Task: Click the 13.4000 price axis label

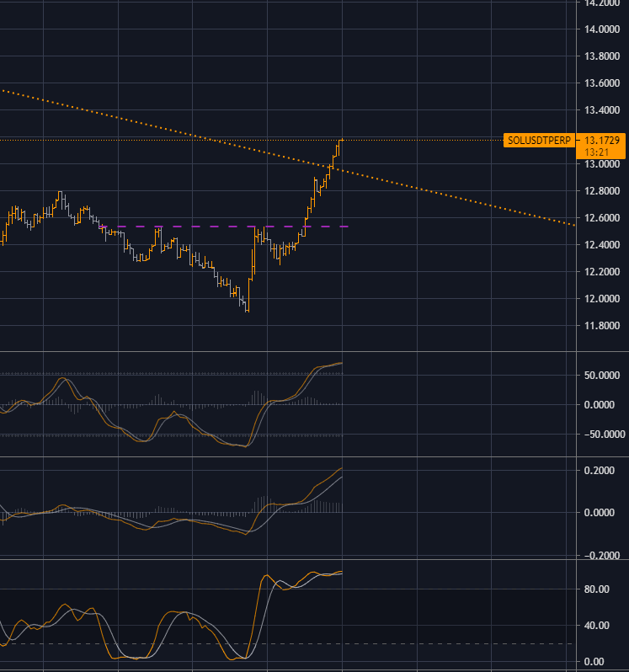Action: coord(602,110)
